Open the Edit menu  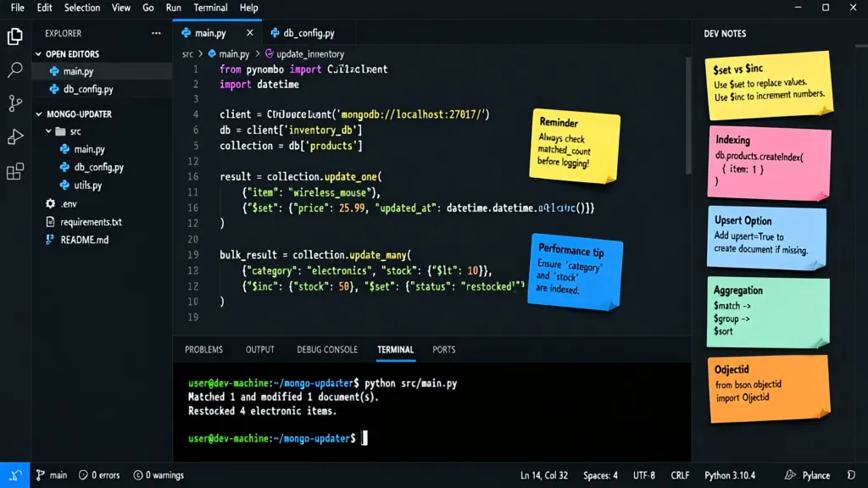[x=44, y=8]
